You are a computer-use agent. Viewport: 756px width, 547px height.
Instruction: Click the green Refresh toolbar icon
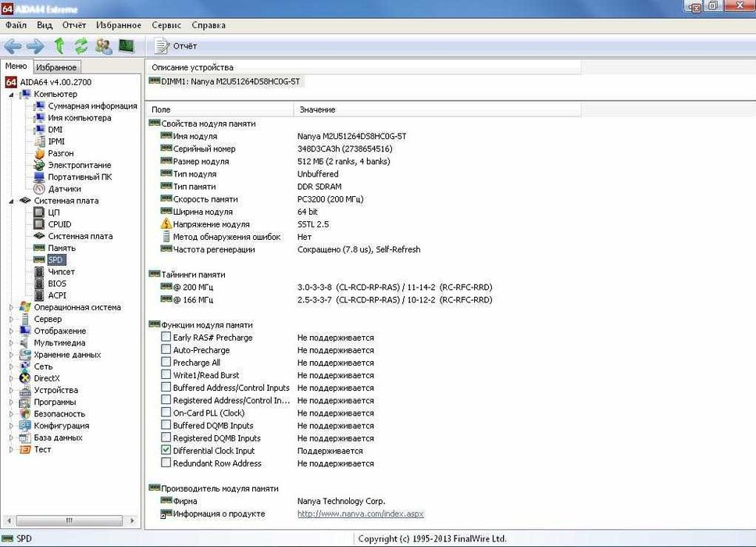[x=81, y=46]
